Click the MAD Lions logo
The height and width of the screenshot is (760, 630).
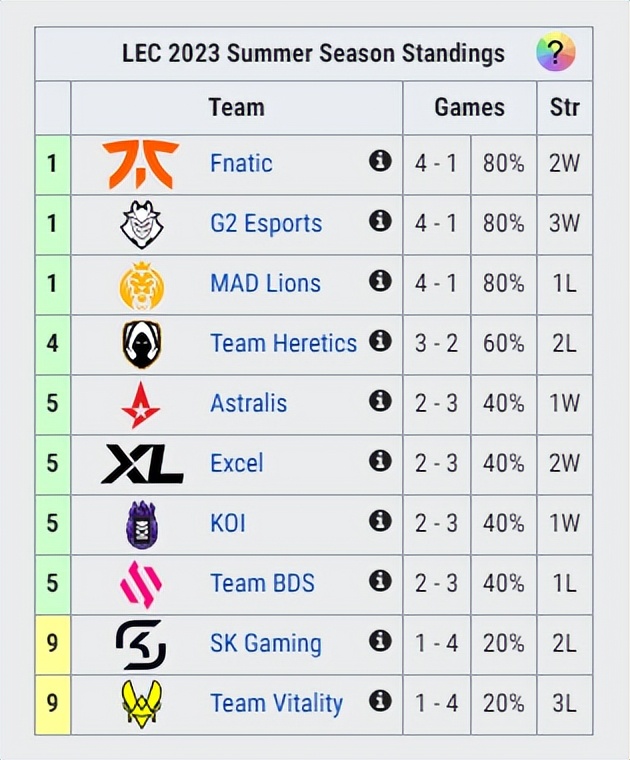click(141, 284)
